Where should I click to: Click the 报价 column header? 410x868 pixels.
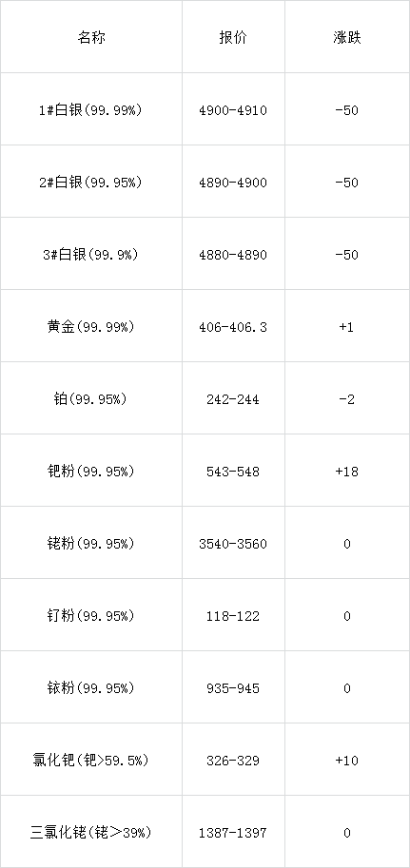pyautogui.click(x=233, y=38)
